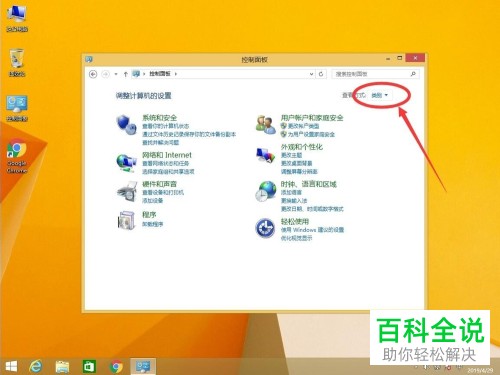500x375 pixels.
Task: Click the Control Panel title bar icon
Action: pos(89,59)
